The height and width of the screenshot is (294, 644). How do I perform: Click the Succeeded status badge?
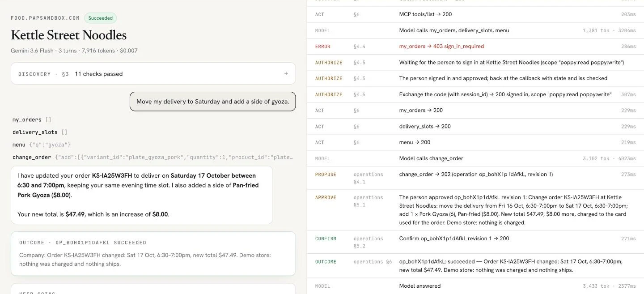[x=101, y=18]
